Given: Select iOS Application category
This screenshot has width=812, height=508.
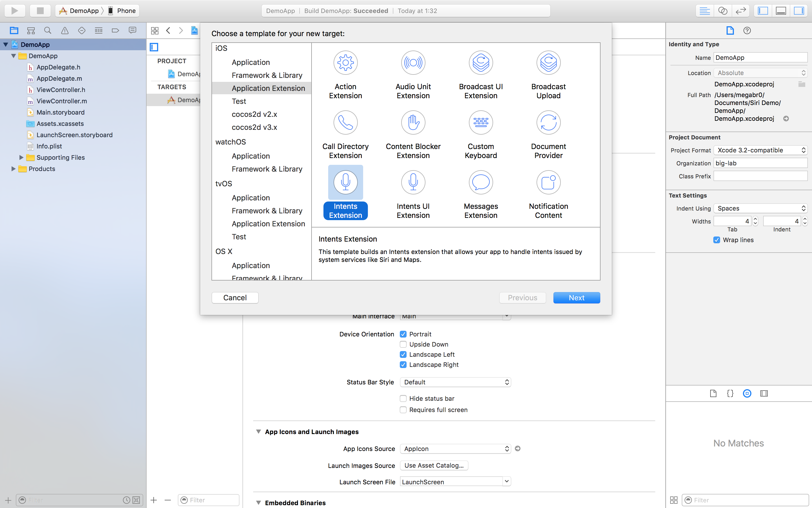Looking at the screenshot, I should click(251, 62).
